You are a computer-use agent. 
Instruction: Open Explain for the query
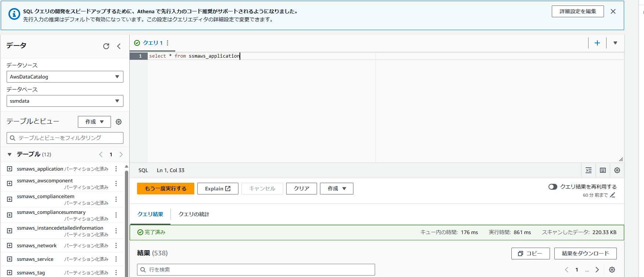tap(218, 189)
